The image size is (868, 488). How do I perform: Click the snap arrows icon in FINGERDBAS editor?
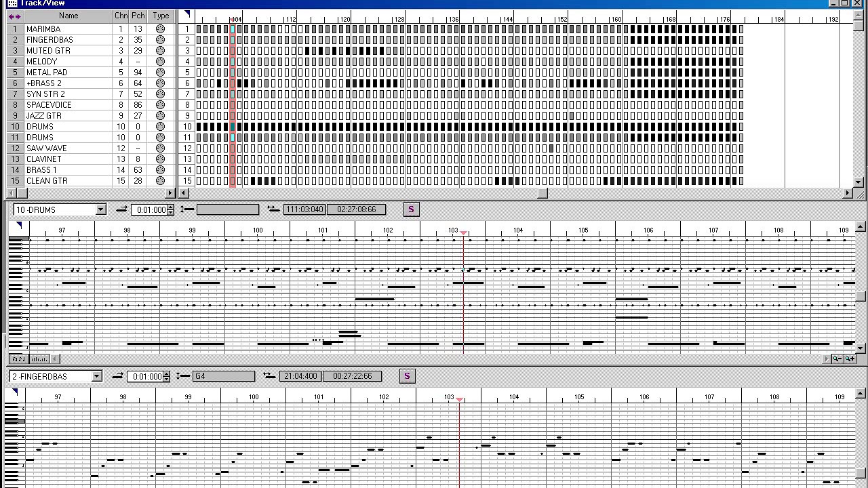[117, 376]
